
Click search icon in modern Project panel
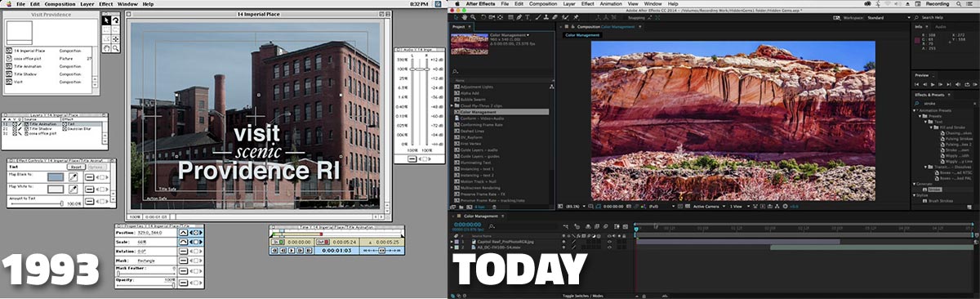[x=455, y=72]
